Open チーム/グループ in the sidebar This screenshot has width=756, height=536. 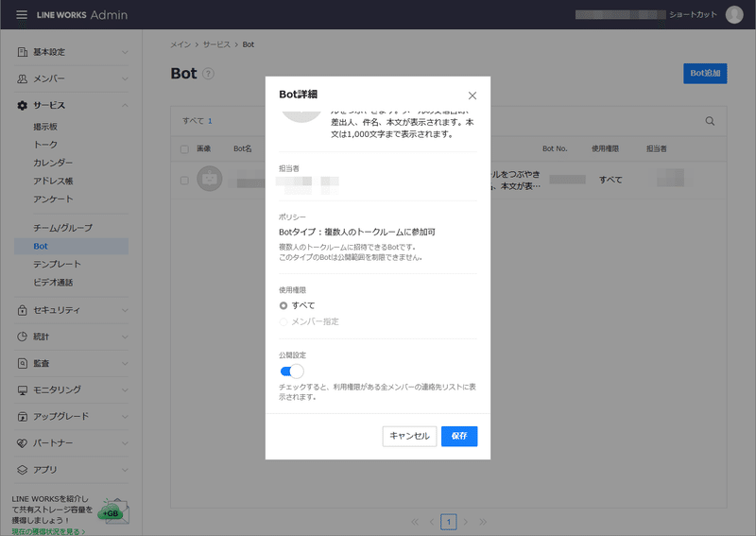(x=62, y=228)
